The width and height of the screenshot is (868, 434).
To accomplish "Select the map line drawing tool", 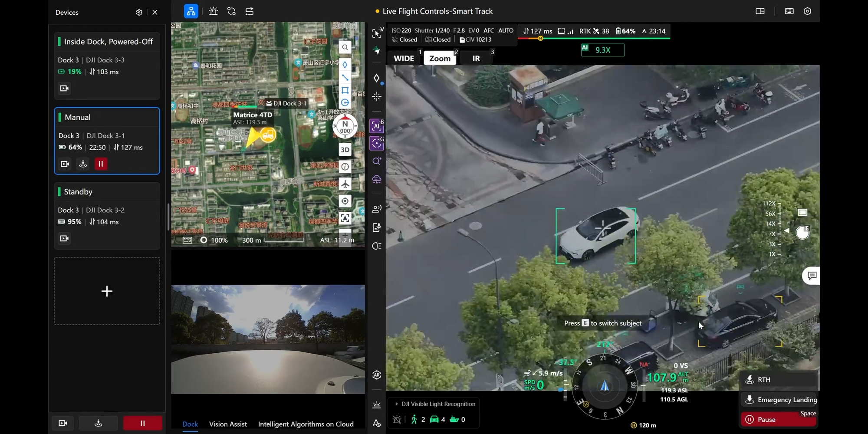I will point(345,78).
